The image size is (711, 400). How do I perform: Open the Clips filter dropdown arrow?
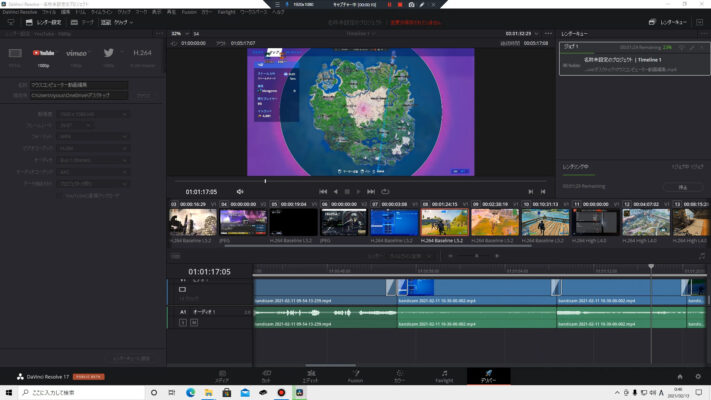[x=131, y=22]
